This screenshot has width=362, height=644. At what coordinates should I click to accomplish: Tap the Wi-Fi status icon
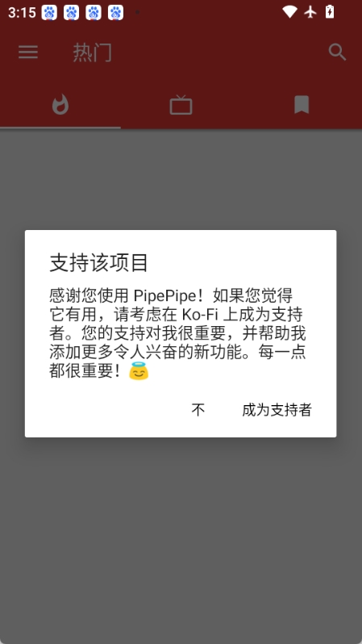289,12
